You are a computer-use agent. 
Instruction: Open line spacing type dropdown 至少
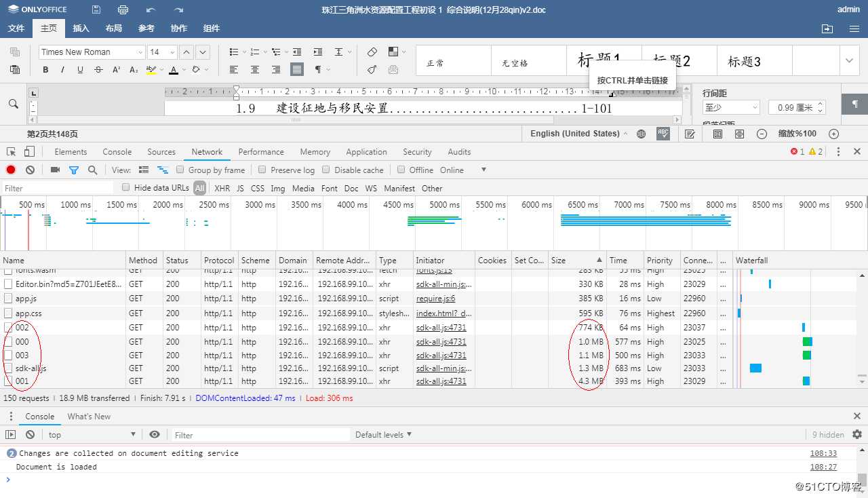pyautogui.click(x=731, y=107)
